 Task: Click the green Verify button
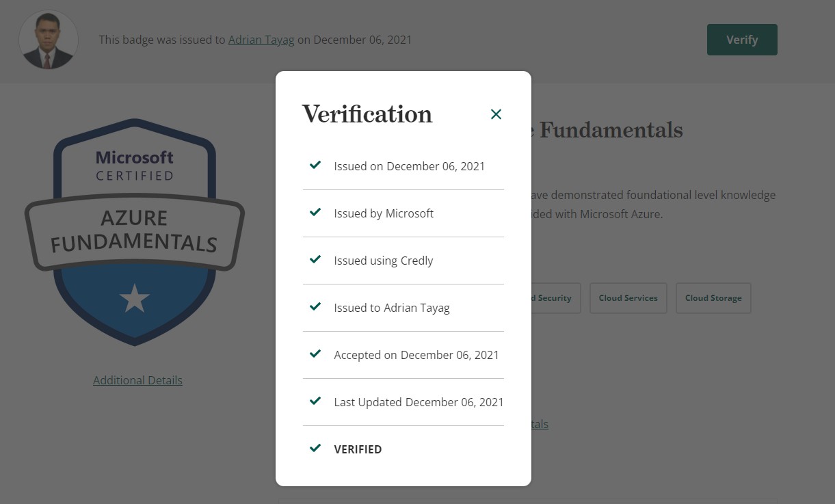click(742, 40)
